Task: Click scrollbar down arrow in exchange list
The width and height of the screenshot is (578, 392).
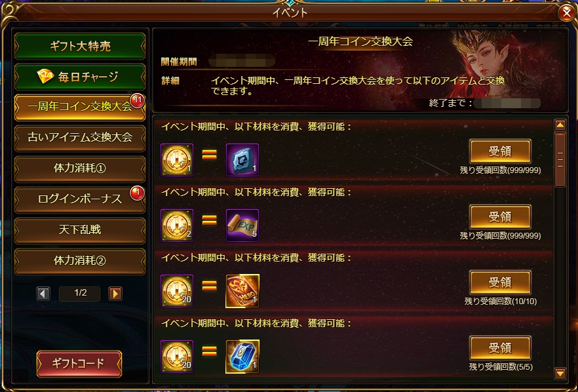Action: [560, 373]
